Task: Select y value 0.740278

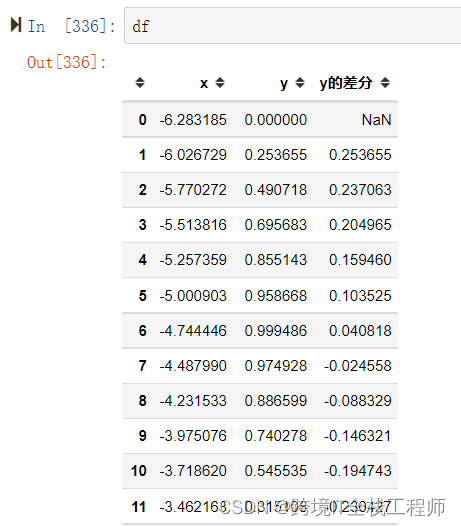Action: [275, 436]
